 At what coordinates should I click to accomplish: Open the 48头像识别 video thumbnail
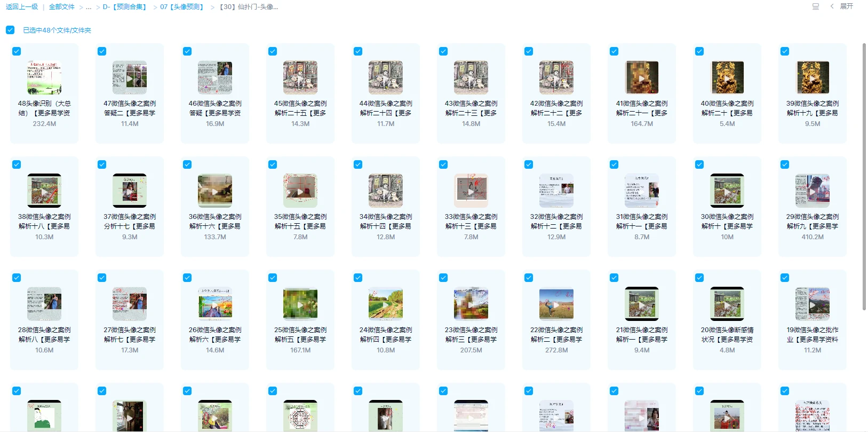click(44, 77)
